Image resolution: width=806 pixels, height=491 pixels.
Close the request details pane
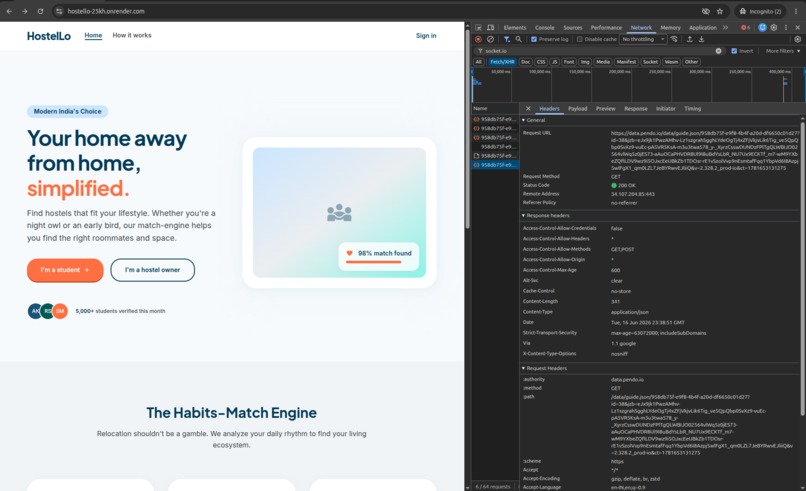[528, 108]
